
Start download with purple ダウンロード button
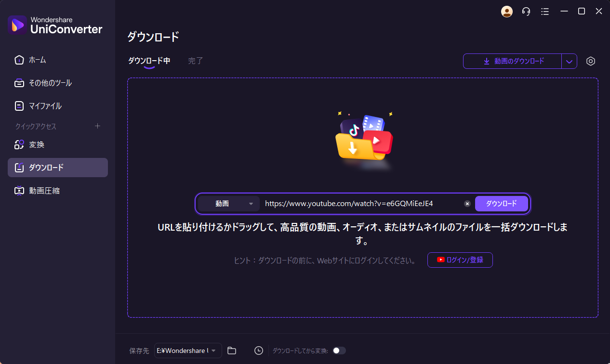pyautogui.click(x=501, y=204)
